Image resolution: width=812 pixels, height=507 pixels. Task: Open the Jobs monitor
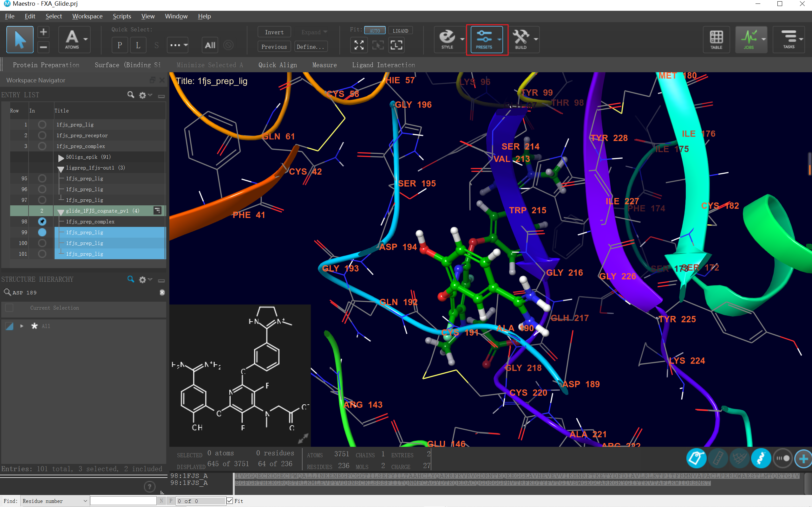coord(749,39)
